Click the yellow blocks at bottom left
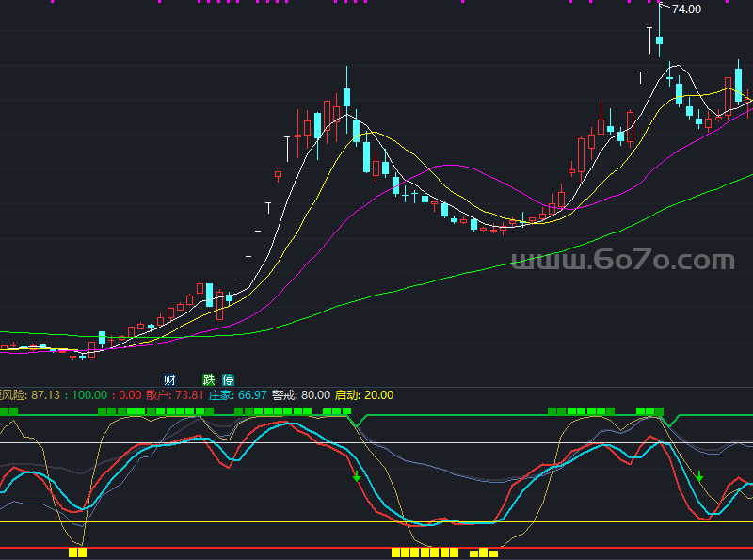753x560 pixels. (77, 552)
